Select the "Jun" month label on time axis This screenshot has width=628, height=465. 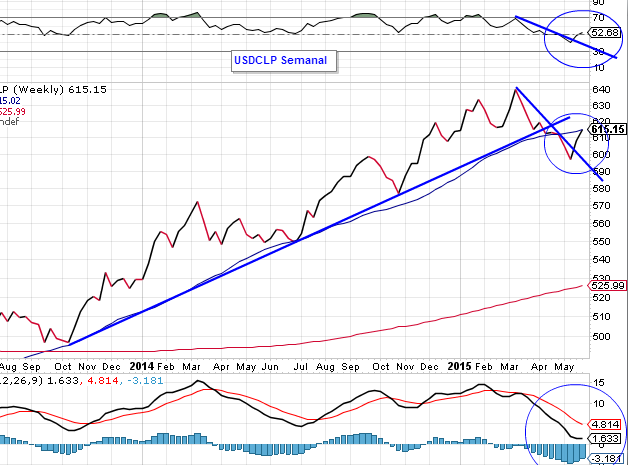pyautogui.click(x=270, y=367)
